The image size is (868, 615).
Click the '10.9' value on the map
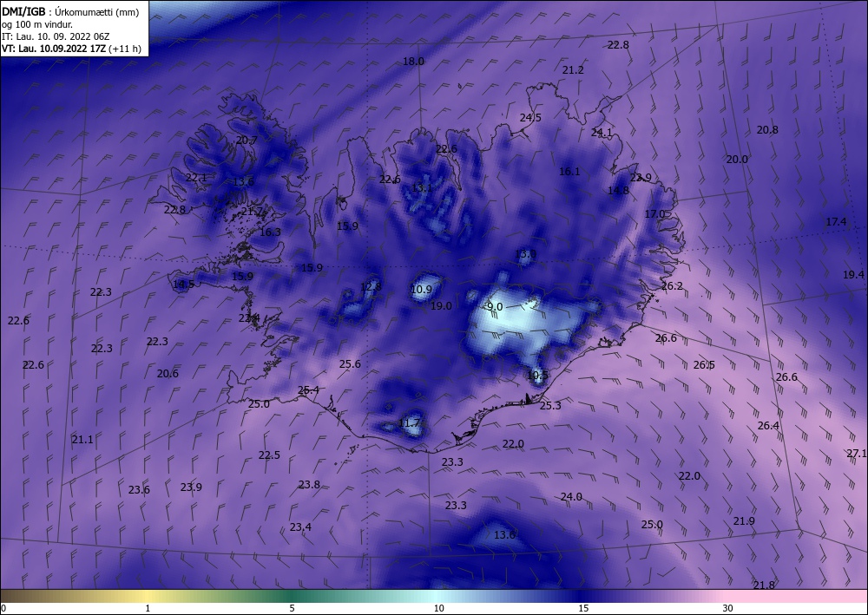click(x=421, y=290)
